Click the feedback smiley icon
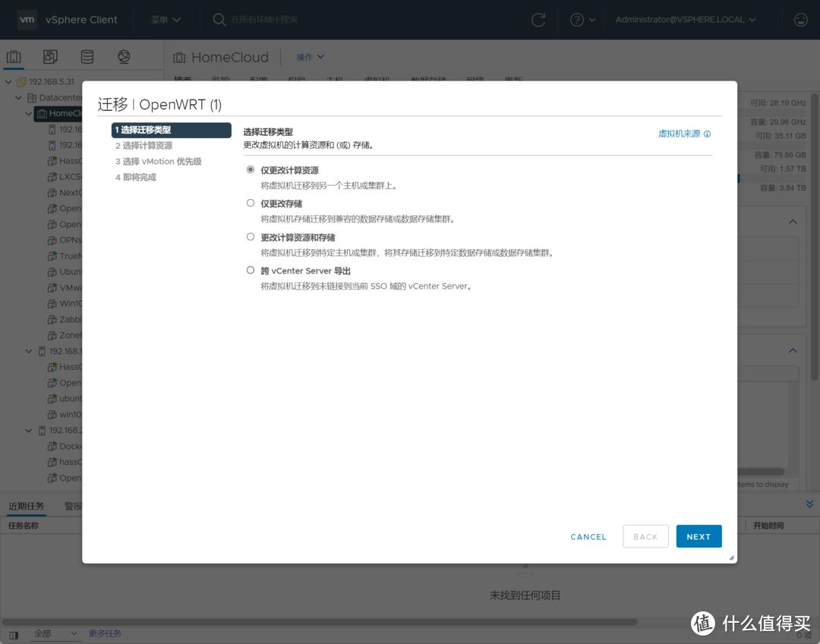This screenshot has height=644, width=820. pos(799,21)
